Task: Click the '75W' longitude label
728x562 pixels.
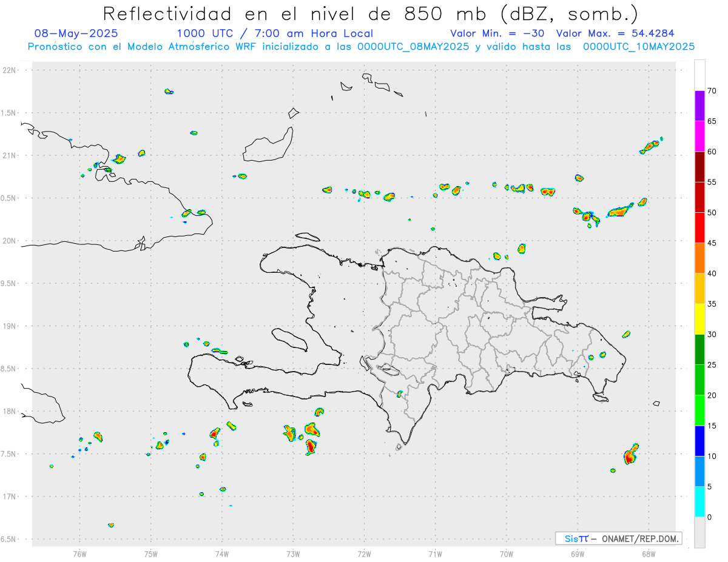Action: (151, 554)
